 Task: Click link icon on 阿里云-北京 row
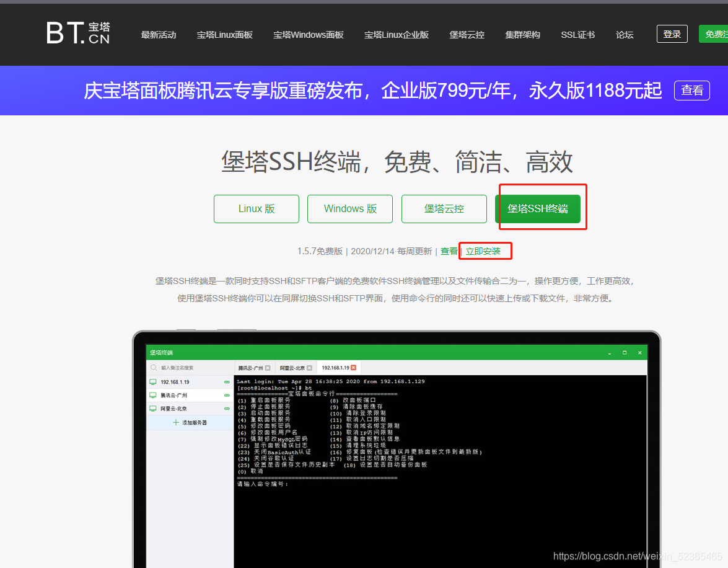(x=227, y=409)
